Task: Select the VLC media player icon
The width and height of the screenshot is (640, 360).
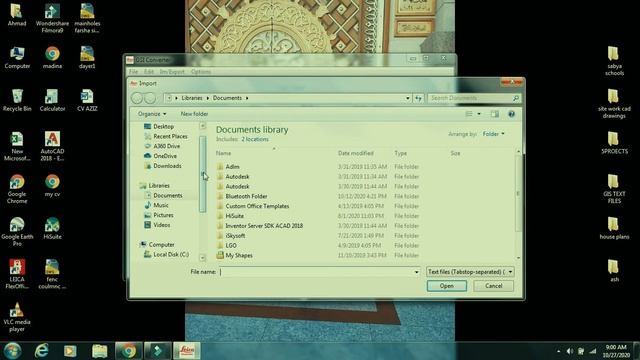Action: pyautogui.click(x=17, y=317)
